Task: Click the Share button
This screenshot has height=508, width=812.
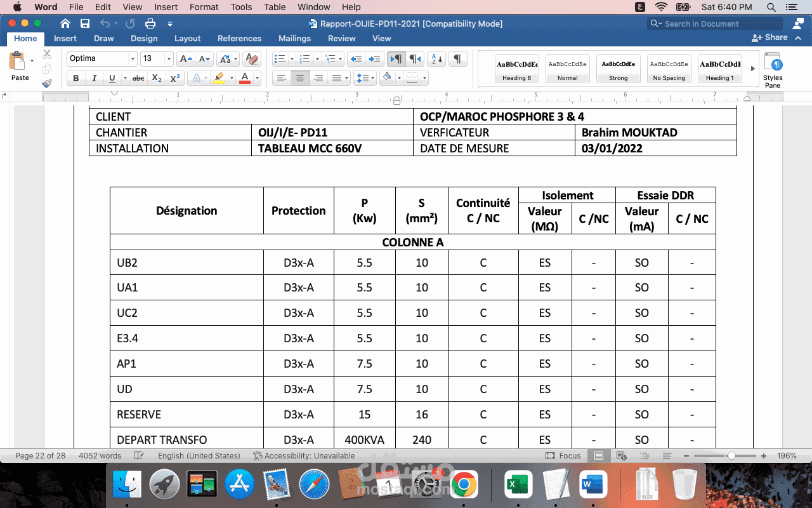Action: tap(769, 37)
